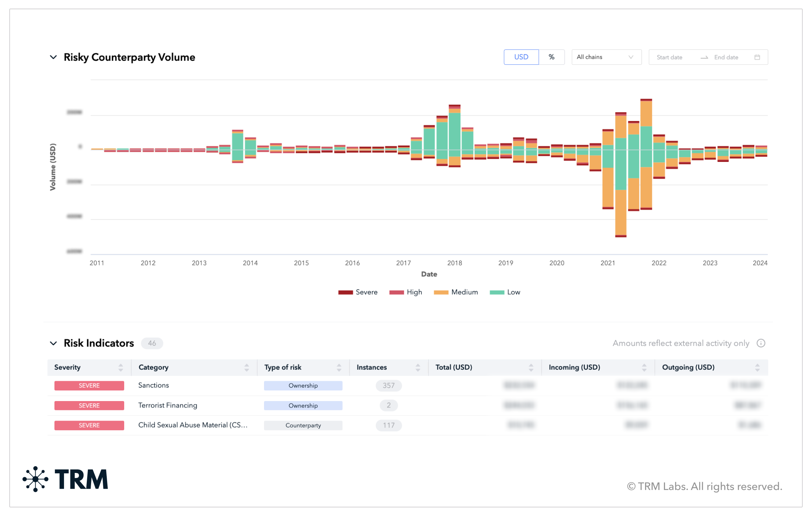Toggle Low series in chart legend
This screenshot has height=516, width=812.
(505, 292)
